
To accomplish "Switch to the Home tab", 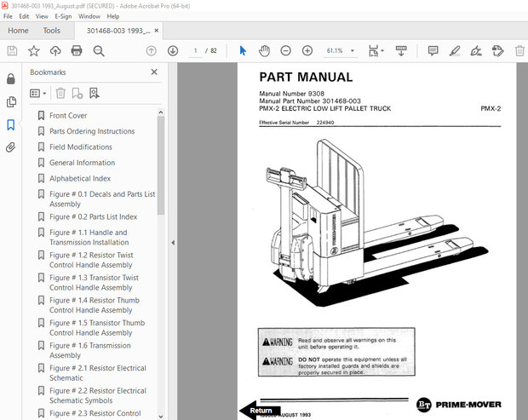I will [x=18, y=31].
